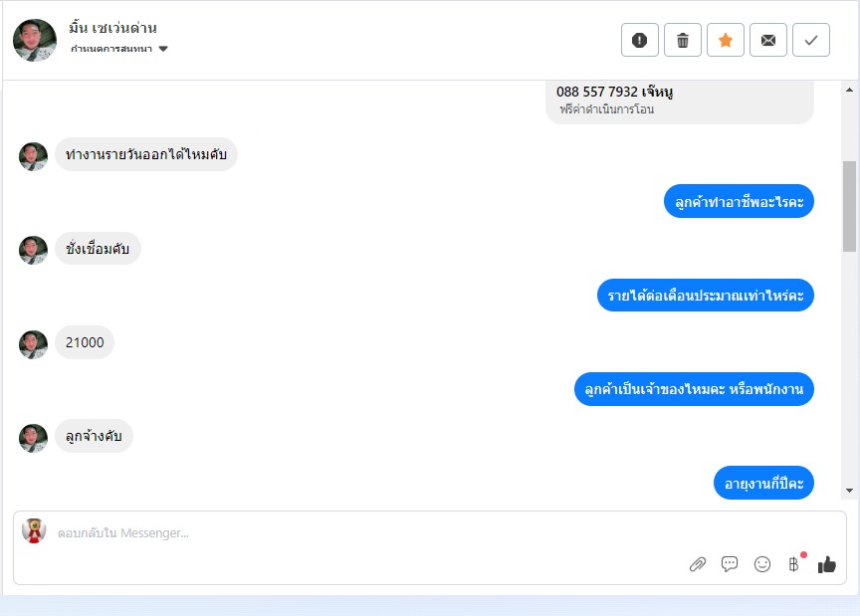Click the 088 557 7932 phone number card
860x616 pixels.
680,100
